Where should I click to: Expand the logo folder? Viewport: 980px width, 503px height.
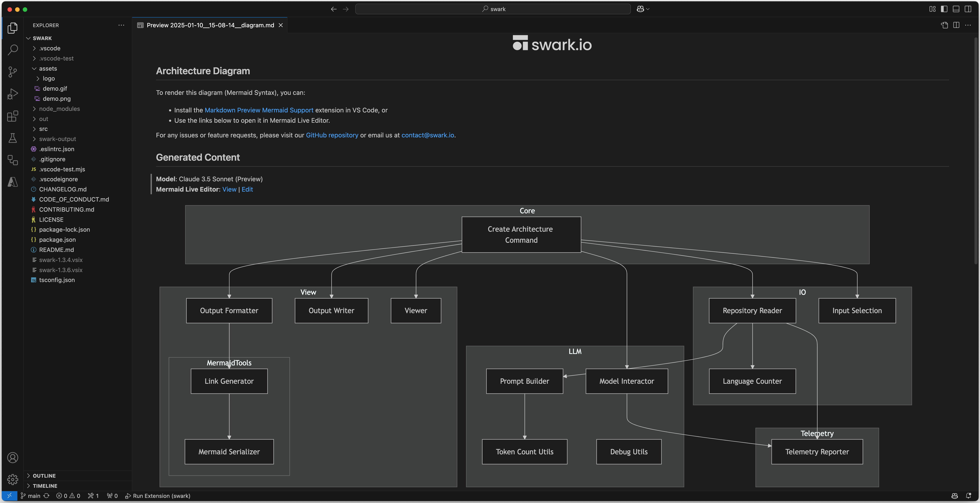[78, 78]
